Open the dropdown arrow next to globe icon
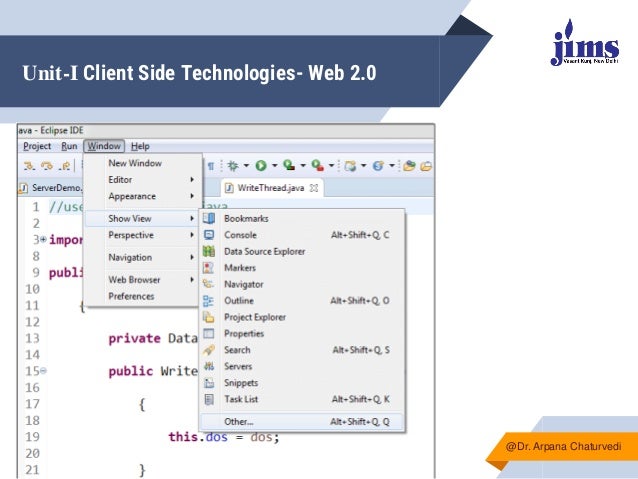 pyautogui.click(x=391, y=166)
